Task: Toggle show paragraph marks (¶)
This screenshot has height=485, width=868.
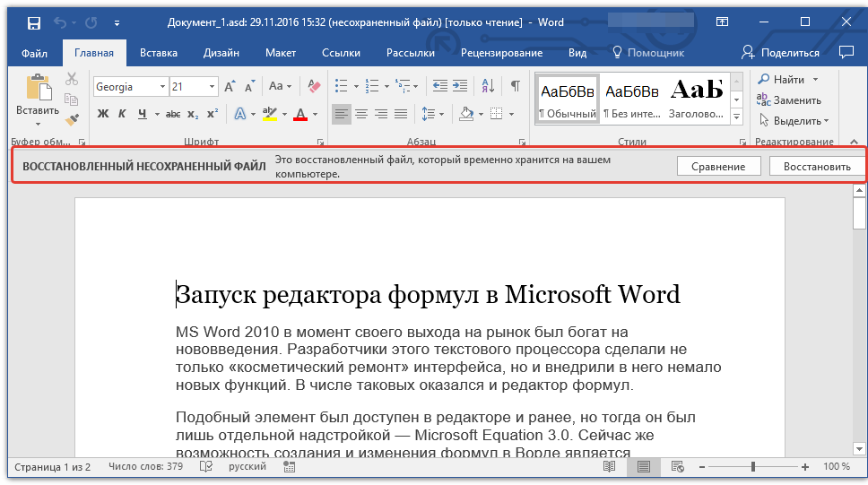Action: coord(515,87)
